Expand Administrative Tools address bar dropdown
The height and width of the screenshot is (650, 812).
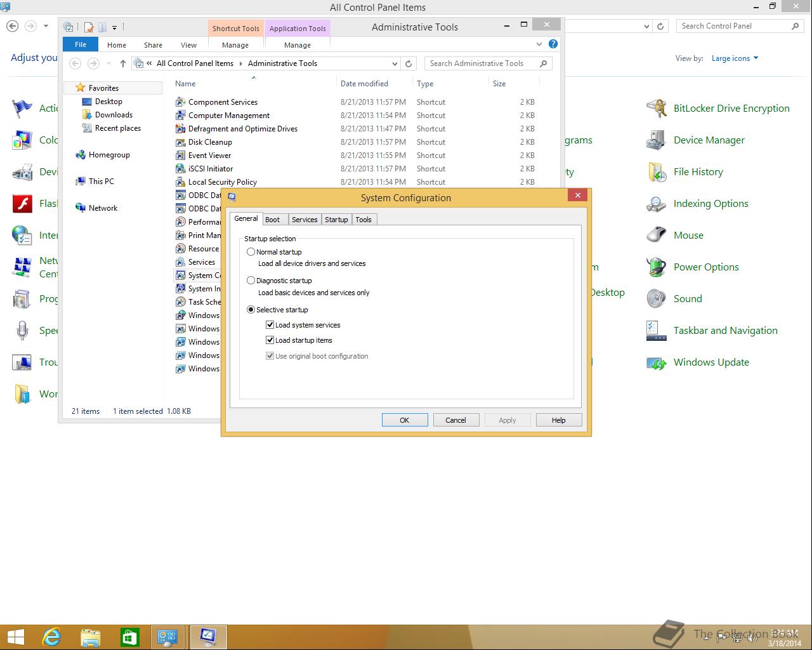395,63
